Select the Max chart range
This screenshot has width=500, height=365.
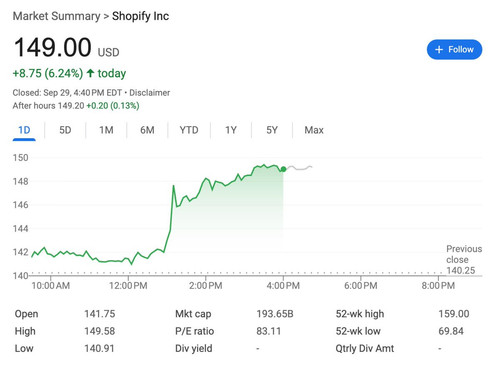pos(314,130)
